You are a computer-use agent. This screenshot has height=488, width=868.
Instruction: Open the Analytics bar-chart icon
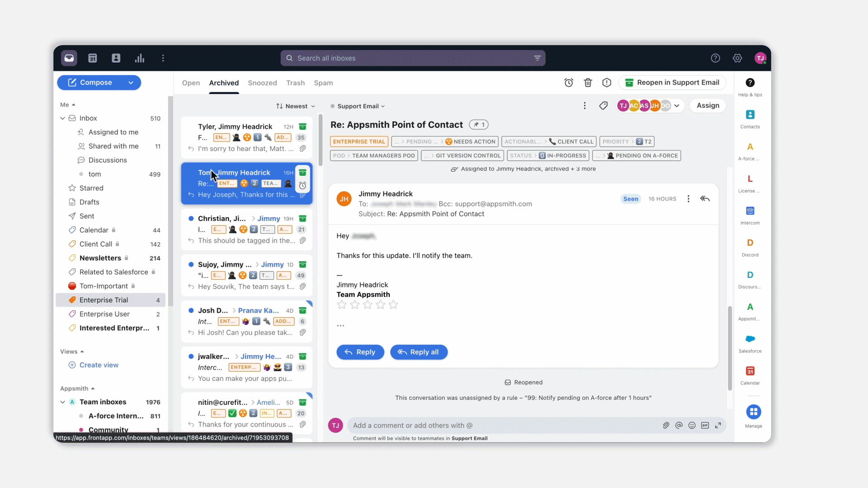click(x=140, y=58)
